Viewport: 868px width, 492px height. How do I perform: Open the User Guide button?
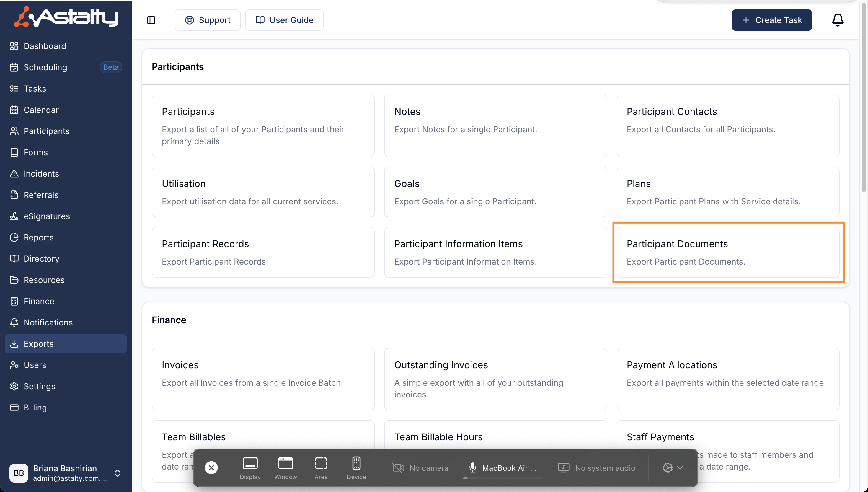(x=284, y=20)
